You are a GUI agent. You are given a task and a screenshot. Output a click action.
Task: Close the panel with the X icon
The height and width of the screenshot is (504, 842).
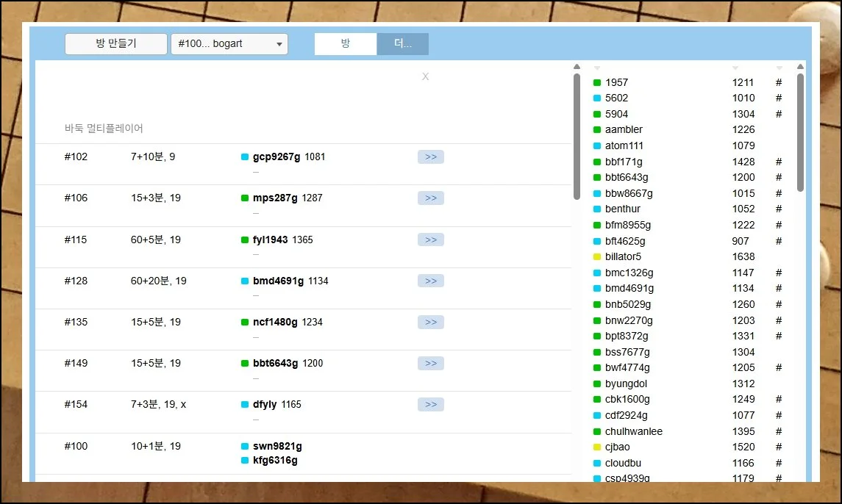pos(425,77)
